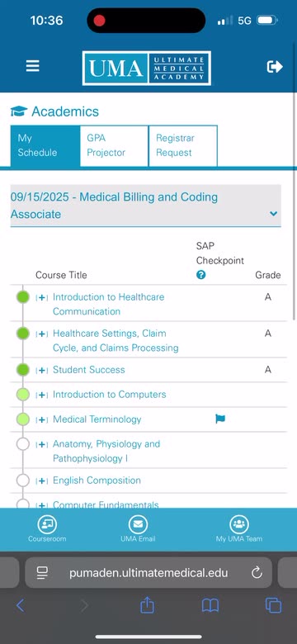The width and height of the screenshot is (297, 644).
Task: Click the Medical Terminology checkpoint flag
Action: 220,419
